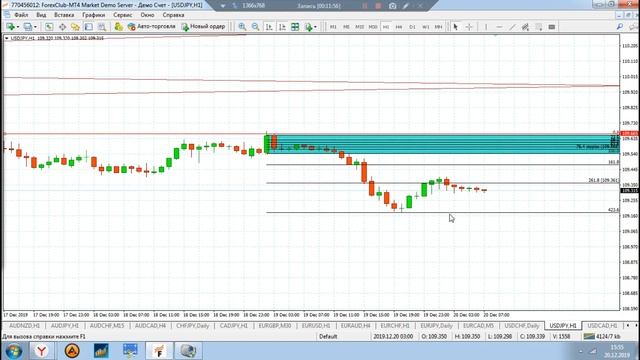Expand the Profiles dropdown arrow
Image resolution: width=640 pixels, height=360 pixels.
(x=35, y=27)
